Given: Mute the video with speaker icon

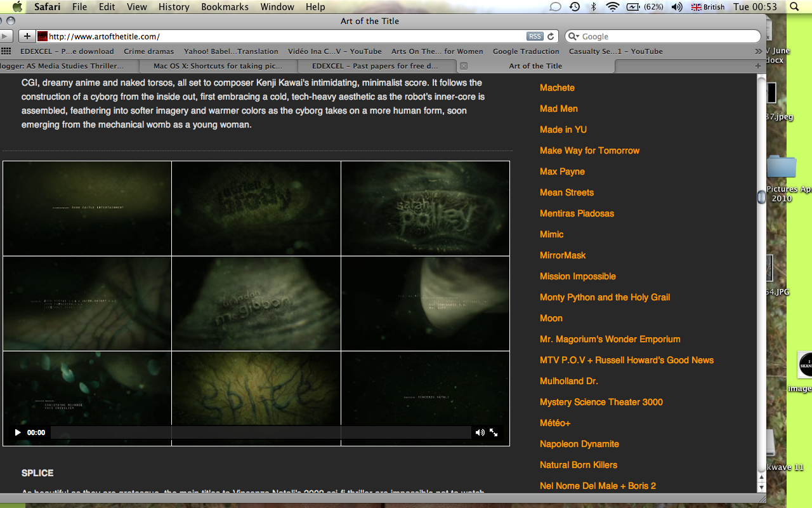Looking at the screenshot, I should click(x=480, y=432).
